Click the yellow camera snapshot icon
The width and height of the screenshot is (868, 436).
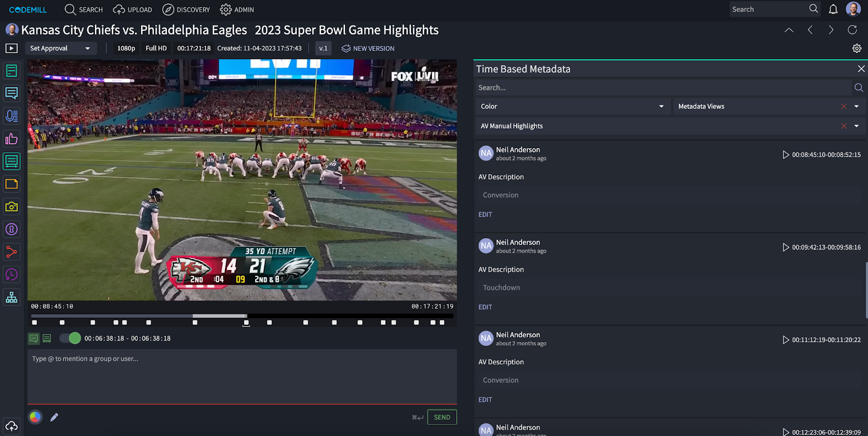tap(11, 207)
